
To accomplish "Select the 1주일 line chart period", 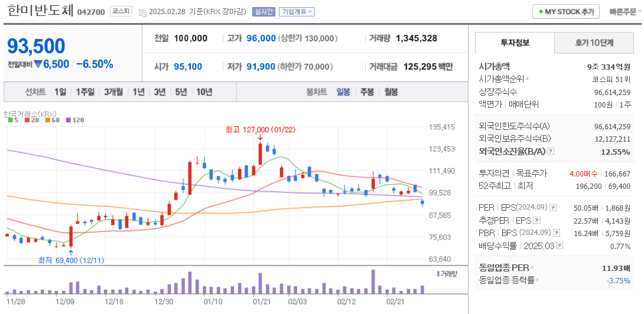I will tap(85, 92).
